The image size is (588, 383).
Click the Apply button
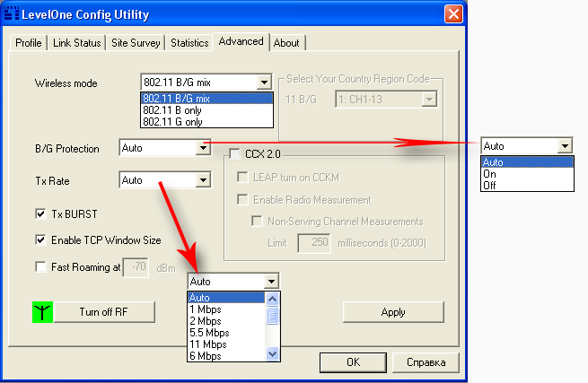point(393,312)
